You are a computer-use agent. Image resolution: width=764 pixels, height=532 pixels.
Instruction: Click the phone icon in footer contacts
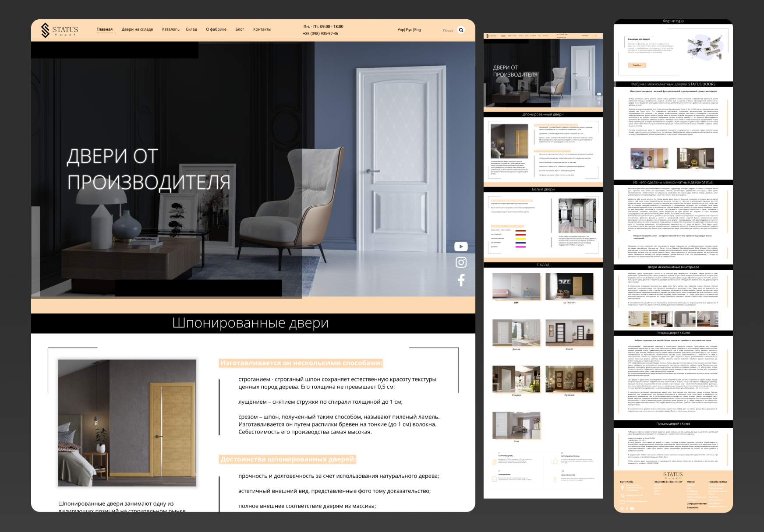click(623, 496)
